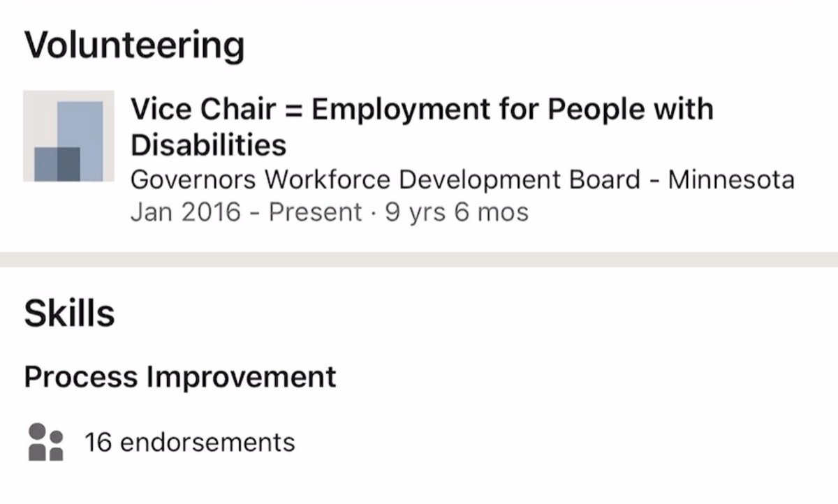Click the word Disabilities in the role title
The image size is (838, 504).
[209, 145]
